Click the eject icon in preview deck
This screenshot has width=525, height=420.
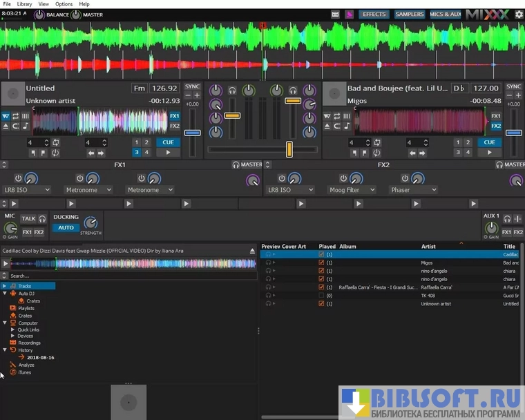253,251
